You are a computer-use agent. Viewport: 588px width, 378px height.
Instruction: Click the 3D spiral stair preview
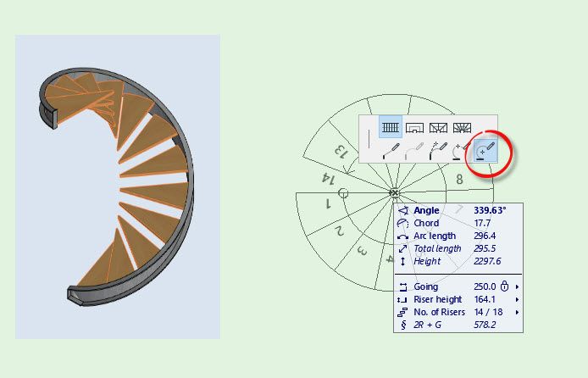(x=118, y=186)
